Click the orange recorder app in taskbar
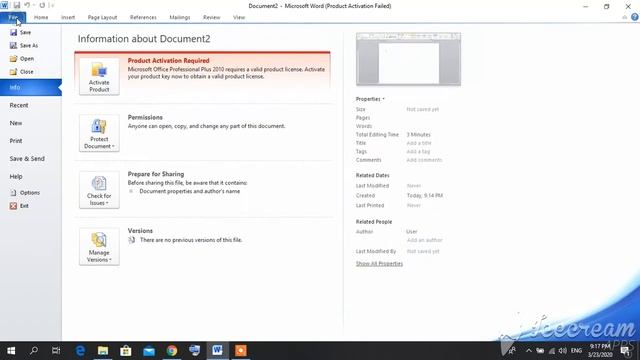 (x=240, y=351)
